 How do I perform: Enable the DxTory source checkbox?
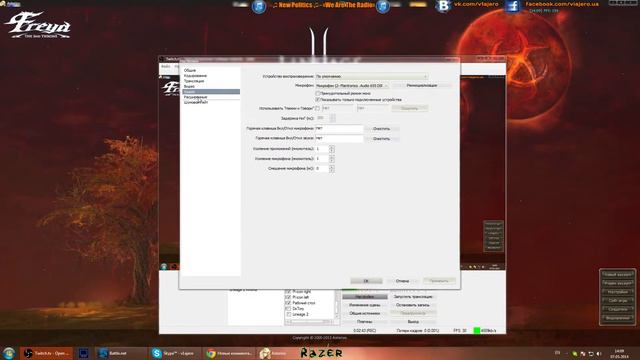coord(288,309)
